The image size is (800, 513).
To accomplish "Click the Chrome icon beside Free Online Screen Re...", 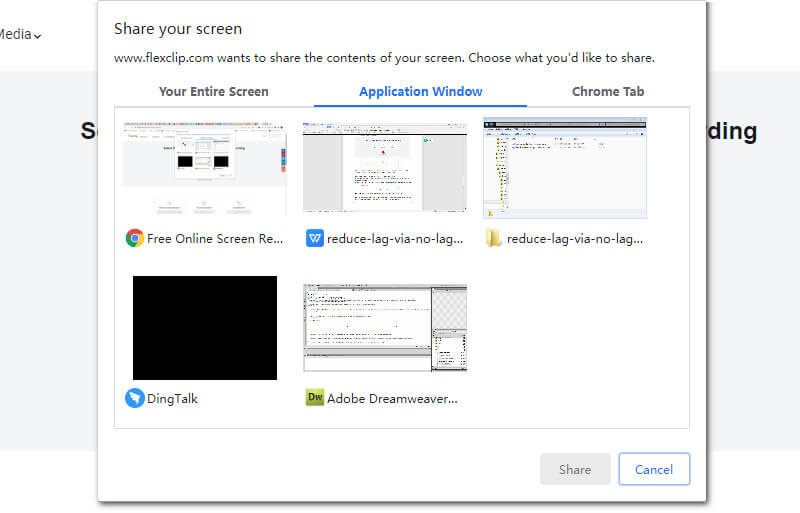I will pos(135,238).
